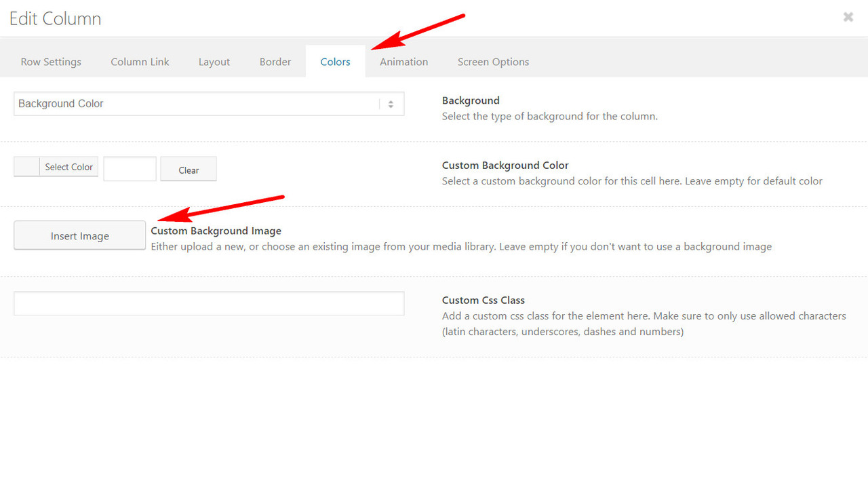Select the Border tab
Screen dimensions: 868x485
[275, 62]
